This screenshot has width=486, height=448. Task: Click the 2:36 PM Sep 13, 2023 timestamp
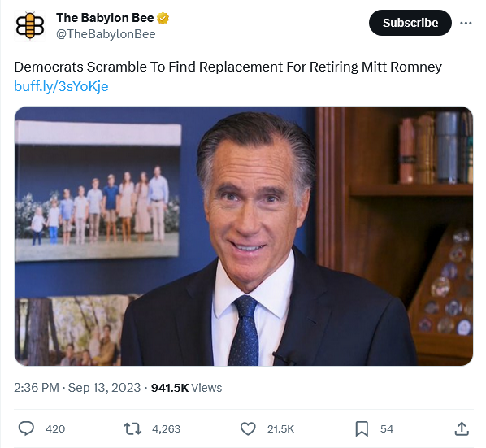(77, 388)
